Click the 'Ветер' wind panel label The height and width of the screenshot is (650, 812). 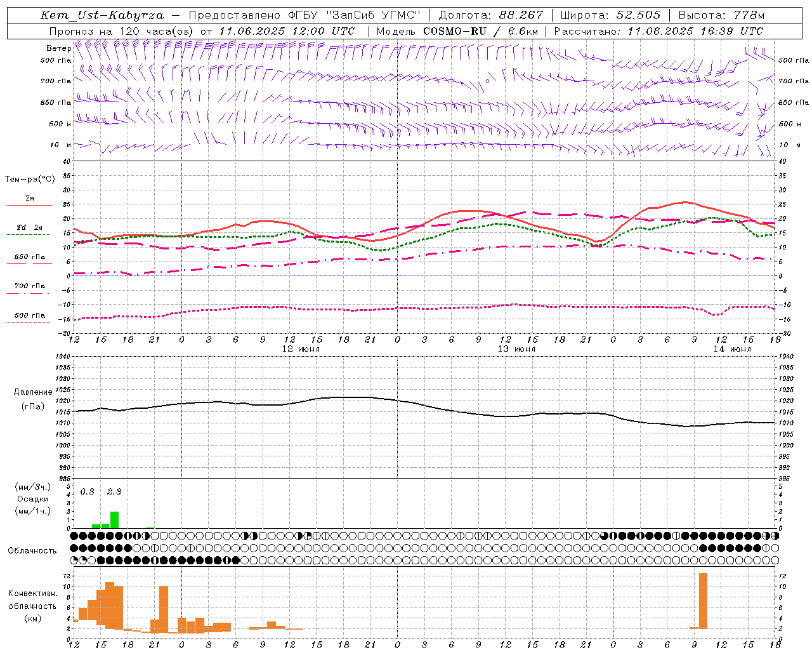(58, 48)
